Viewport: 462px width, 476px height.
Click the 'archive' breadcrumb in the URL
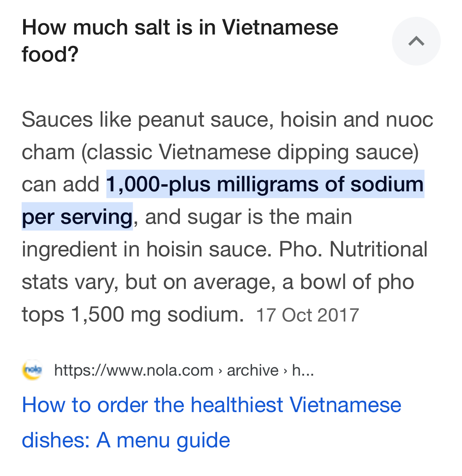click(253, 370)
